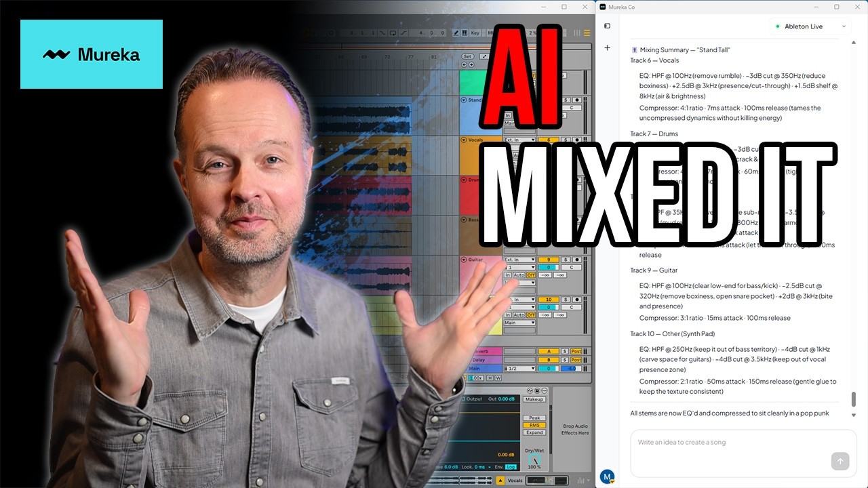Click the Guitar track volume value 0

point(549,267)
